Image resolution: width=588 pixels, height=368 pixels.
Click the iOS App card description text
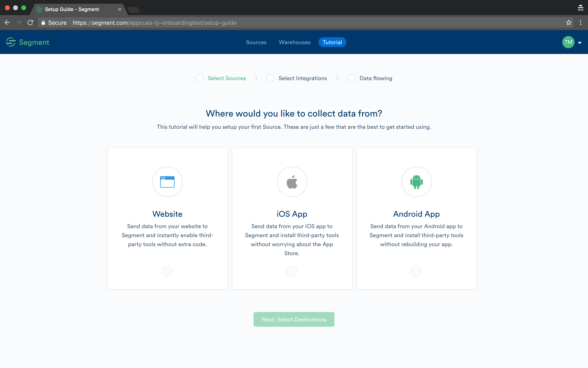click(x=292, y=239)
